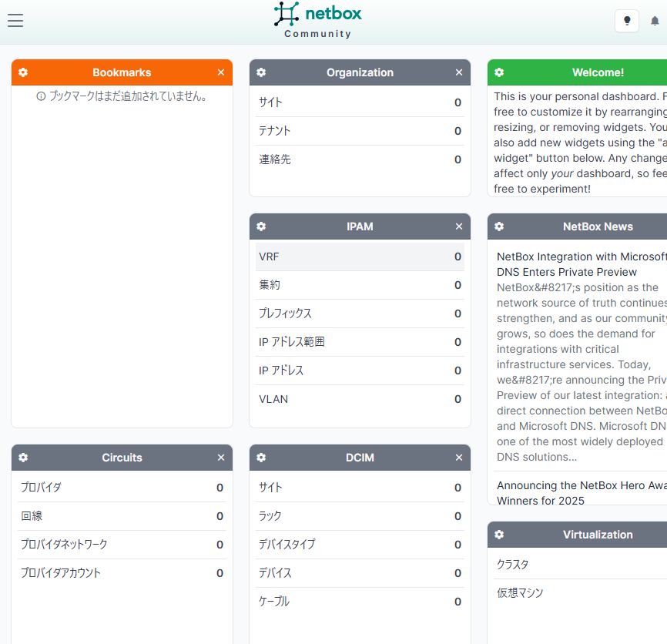Open VLAN in the IPAM widget
The image size is (667, 644).
(360, 399)
